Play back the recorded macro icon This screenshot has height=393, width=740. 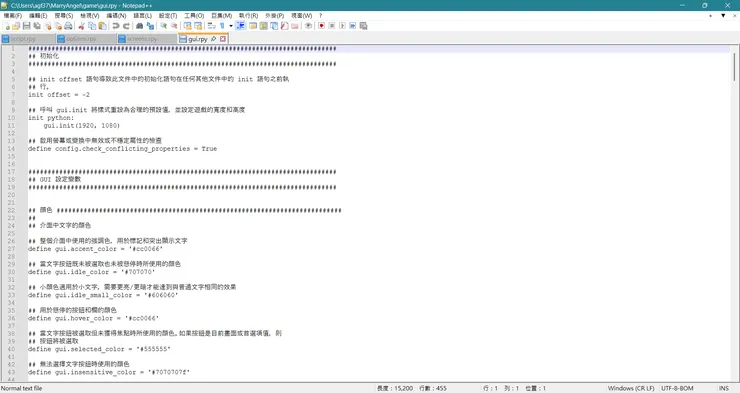(342, 26)
